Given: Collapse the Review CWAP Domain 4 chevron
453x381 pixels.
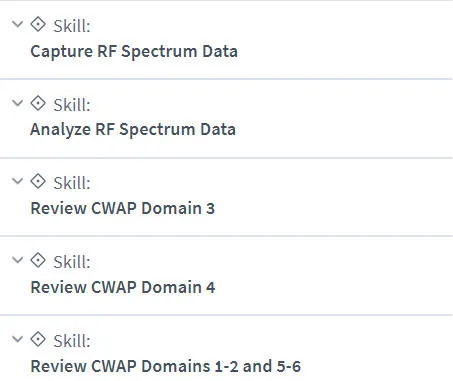Looking at the screenshot, I should point(17,260).
